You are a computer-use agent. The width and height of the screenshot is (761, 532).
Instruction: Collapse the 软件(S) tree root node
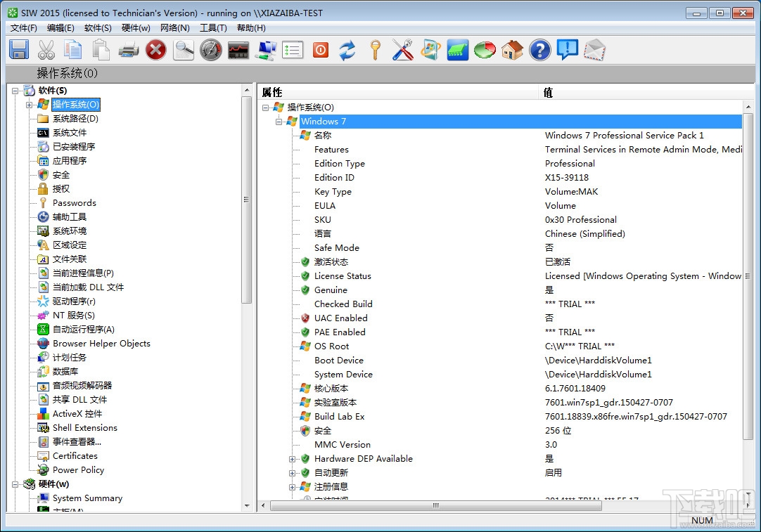(15, 91)
